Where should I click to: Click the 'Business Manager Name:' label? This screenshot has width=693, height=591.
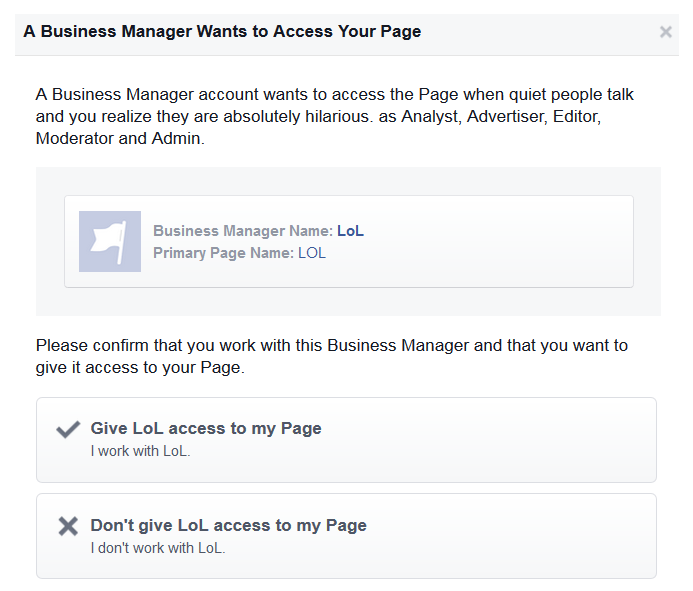click(243, 231)
